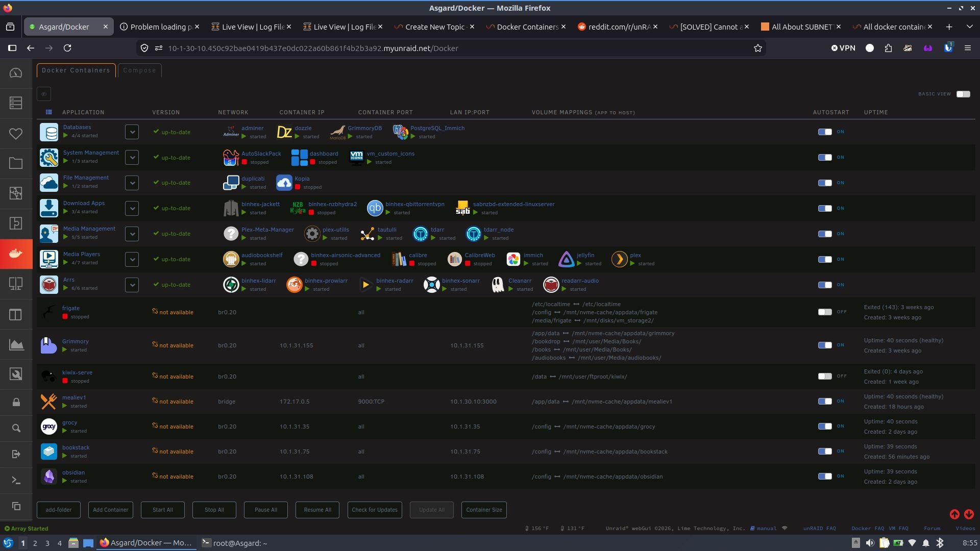Viewport: 980px width, 551px height.
Task: Click the terminal icon in sidebar
Action: (x=16, y=480)
